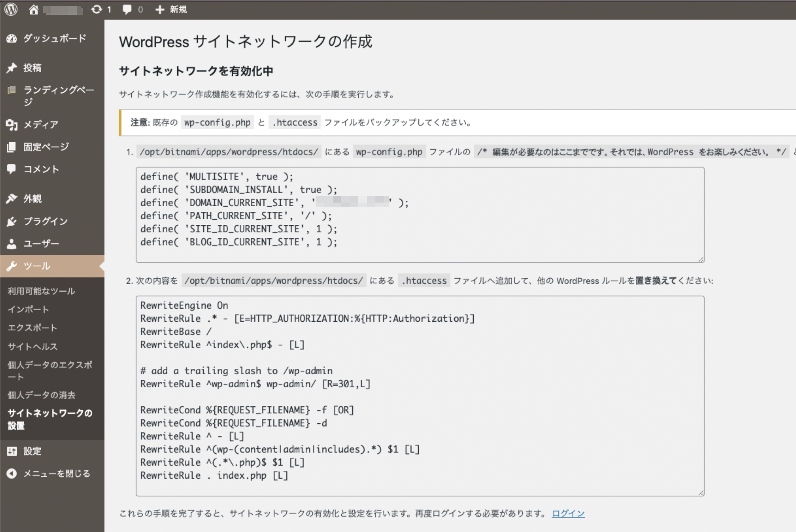Click inside the .htaccess rules textarea
Image resolution: width=796 pixels, height=532 pixels.
[x=420, y=396]
